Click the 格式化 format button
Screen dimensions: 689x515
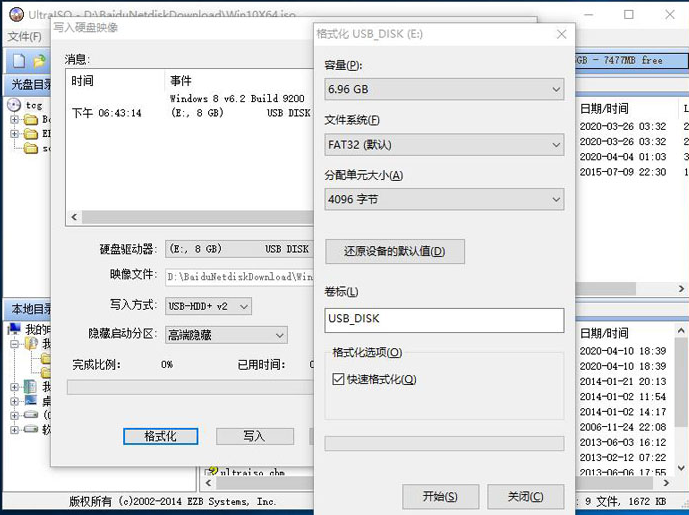(160, 436)
